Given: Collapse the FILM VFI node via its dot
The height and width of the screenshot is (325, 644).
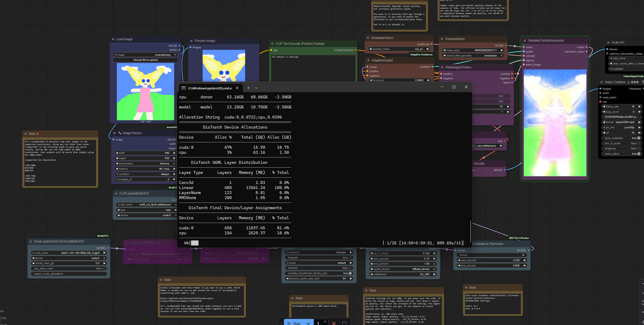Looking at the screenshot, I should (x=608, y=43).
